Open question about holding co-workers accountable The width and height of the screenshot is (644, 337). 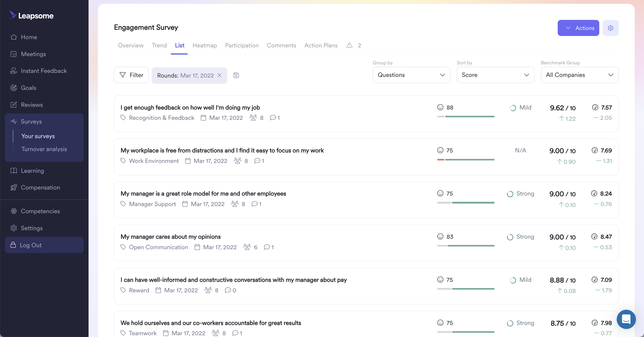tap(211, 323)
